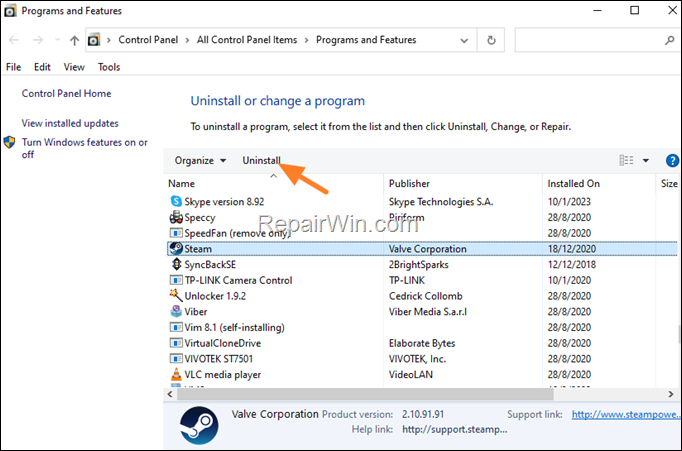Open the View menu
This screenshot has height=451, width=682.
(x=74, y=67)
